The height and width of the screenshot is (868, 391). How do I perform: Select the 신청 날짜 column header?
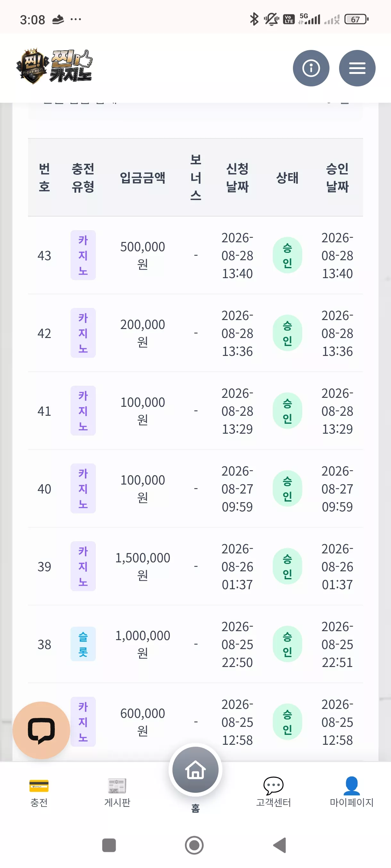pyautogui.click(x=237, y=178)
